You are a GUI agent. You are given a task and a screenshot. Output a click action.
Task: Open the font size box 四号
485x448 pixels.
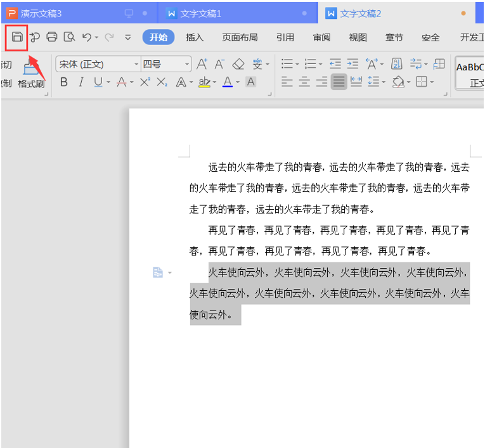[x=166, y=64]
